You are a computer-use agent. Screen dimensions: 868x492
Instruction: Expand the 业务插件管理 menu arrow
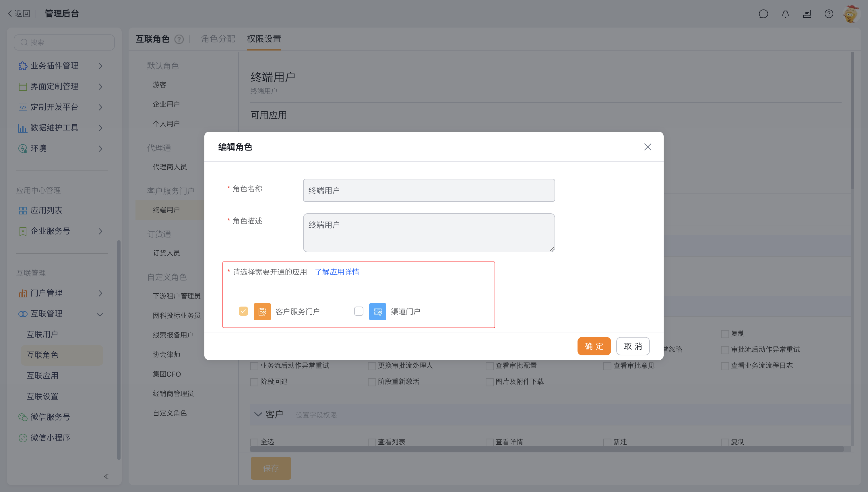pyautogui.click(x=100, y=66)
